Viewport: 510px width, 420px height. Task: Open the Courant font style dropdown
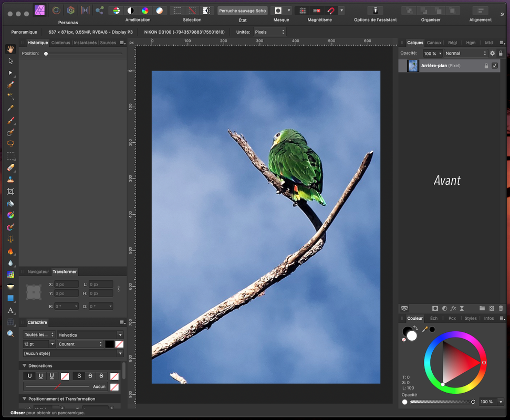[80, 344]
